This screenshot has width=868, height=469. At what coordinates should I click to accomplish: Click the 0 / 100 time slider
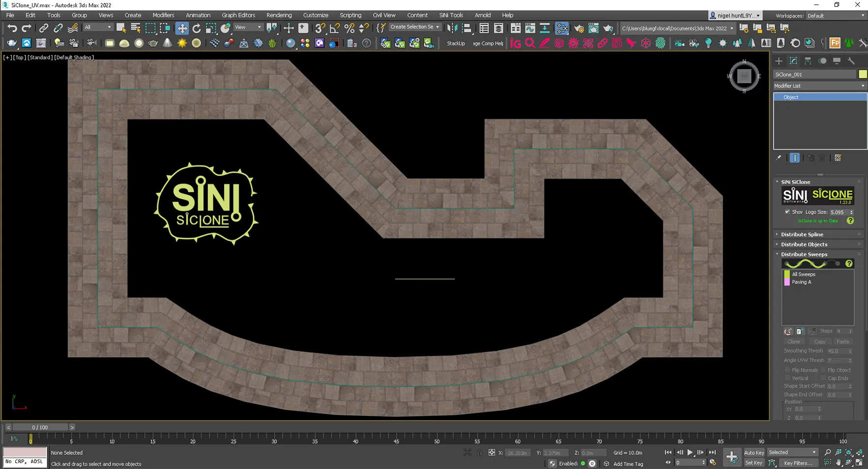tap(40, 427)
